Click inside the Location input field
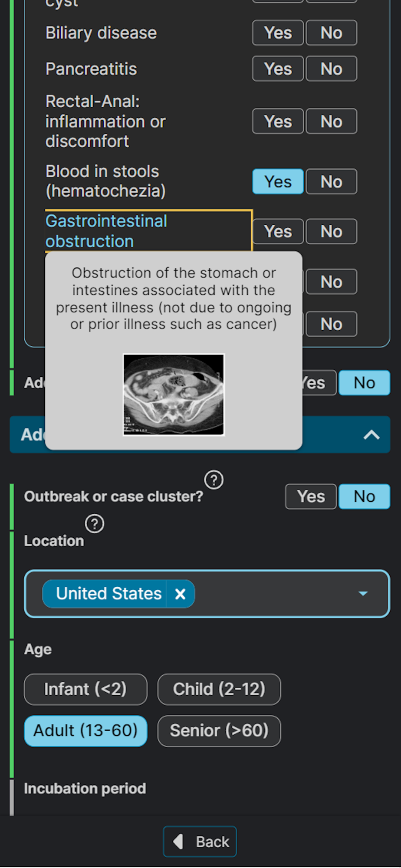The height and width of the screenshot is (868, 401). pos(273,594)
